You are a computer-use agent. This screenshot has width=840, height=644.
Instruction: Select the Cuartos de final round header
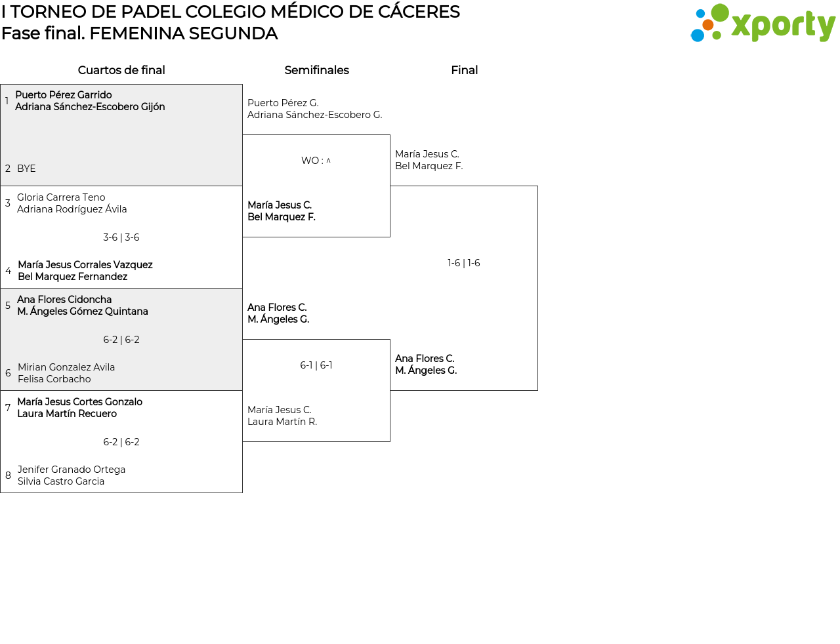click(121, 70)
